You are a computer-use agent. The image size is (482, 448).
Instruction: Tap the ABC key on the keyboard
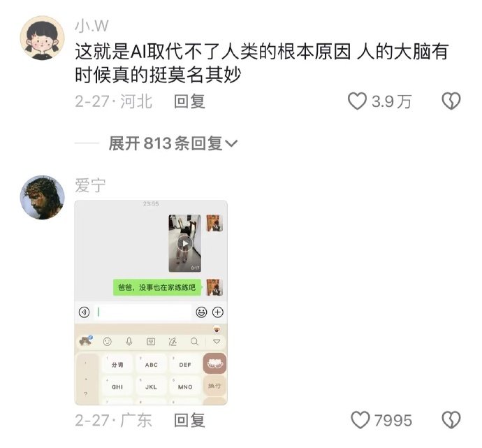[152, 365]
